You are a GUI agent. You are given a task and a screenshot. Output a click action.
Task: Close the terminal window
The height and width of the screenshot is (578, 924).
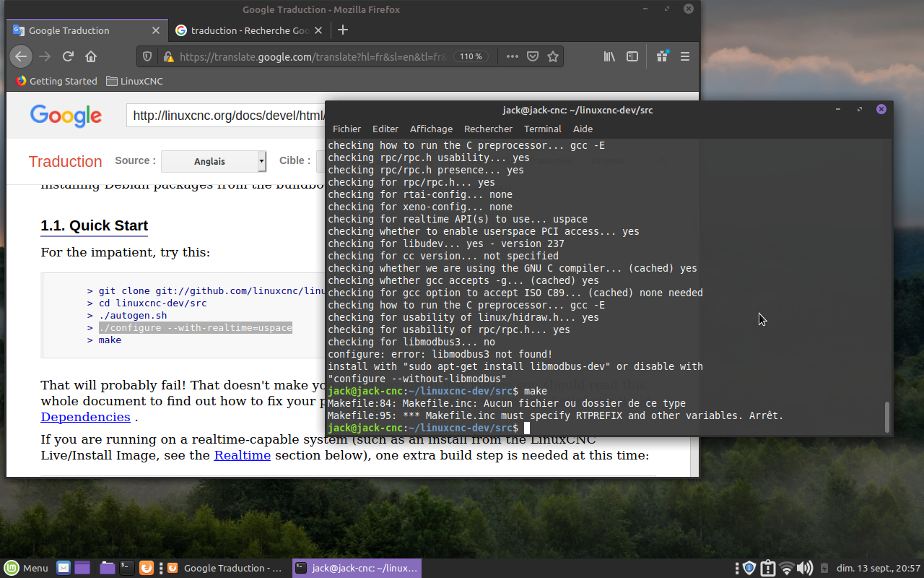click(881, 110)
